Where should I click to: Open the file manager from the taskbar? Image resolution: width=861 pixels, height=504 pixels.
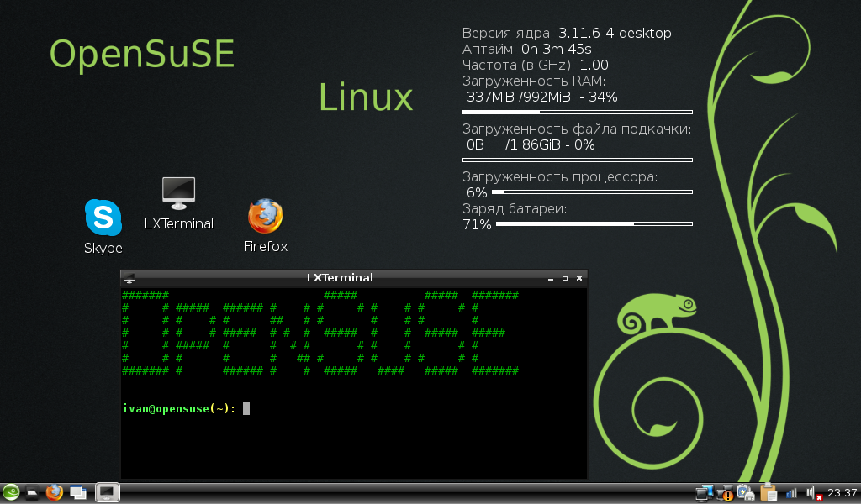pos(33,492)
